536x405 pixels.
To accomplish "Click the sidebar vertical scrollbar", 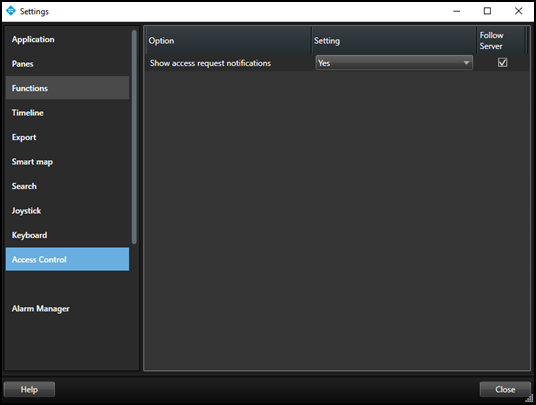I will (134, 137).
